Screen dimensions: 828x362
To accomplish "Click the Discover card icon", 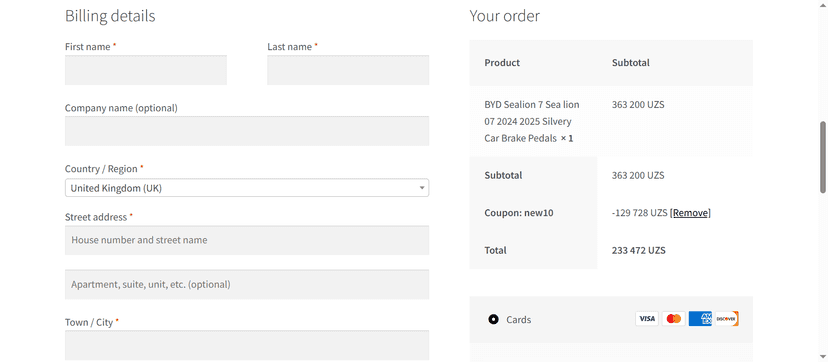I will [x=727, y=319].
